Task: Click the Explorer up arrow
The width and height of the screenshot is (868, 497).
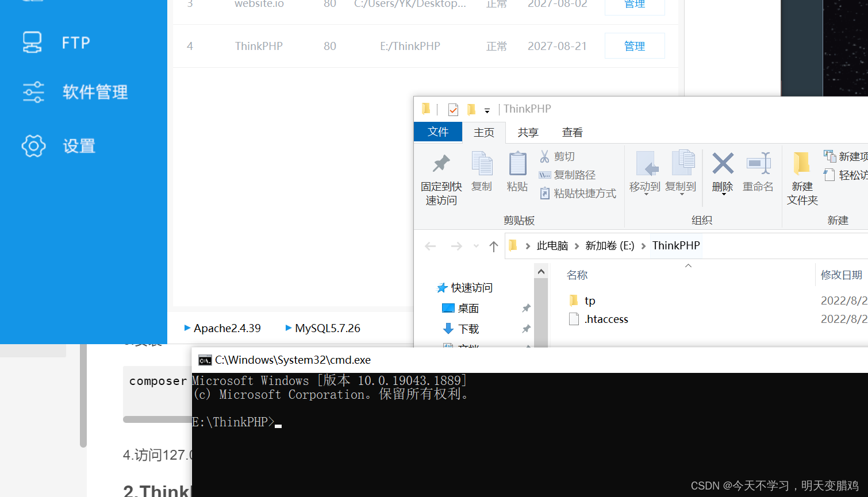Action: [493, 246]
